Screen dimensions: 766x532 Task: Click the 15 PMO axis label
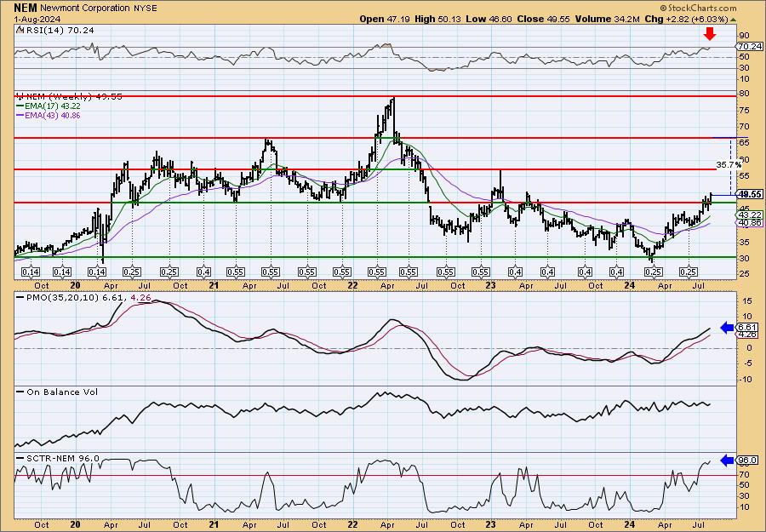point(747,301)
